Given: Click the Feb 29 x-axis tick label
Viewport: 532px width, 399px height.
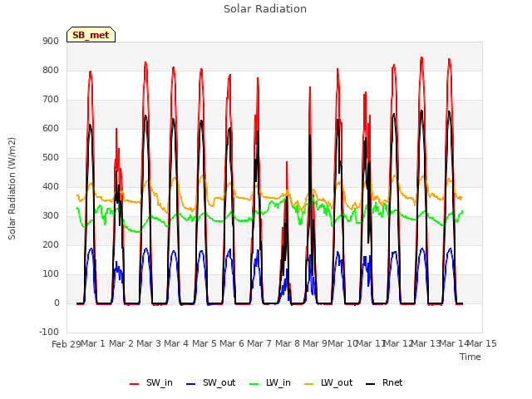Looking at the screenshot, I should coord(66,344).
